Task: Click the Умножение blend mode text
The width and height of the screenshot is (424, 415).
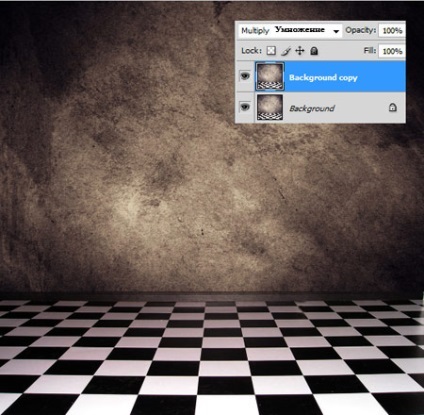Action: coord(299,30)
